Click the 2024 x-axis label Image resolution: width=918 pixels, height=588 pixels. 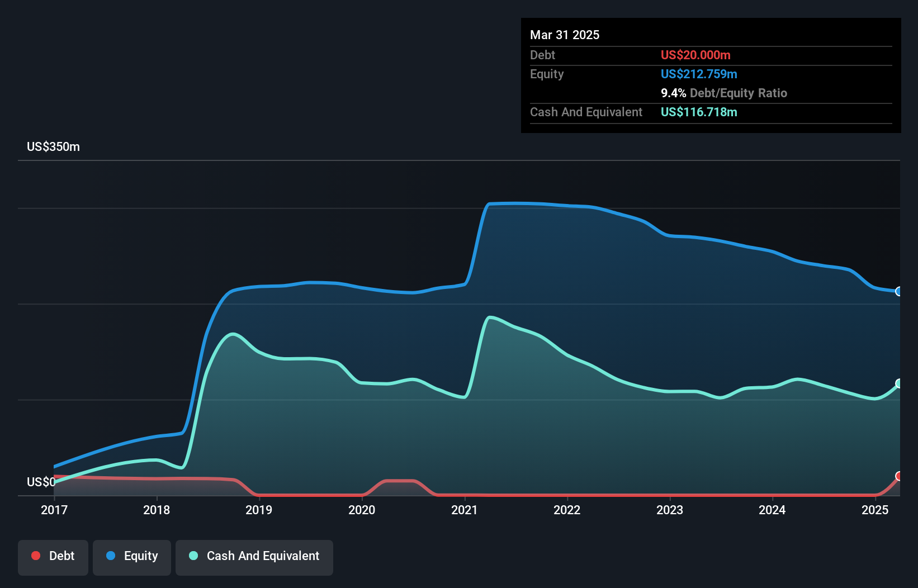[x=772, y=510]
